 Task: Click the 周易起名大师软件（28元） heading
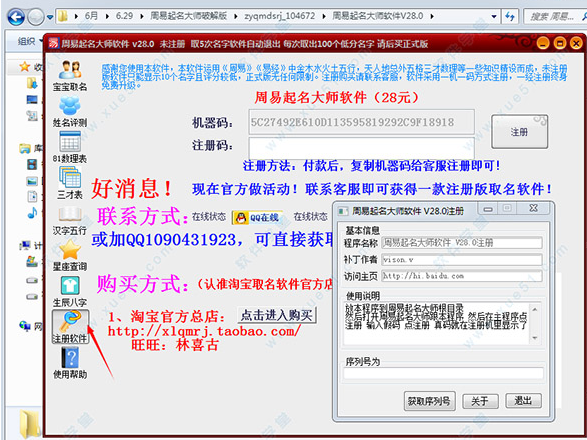337,97
